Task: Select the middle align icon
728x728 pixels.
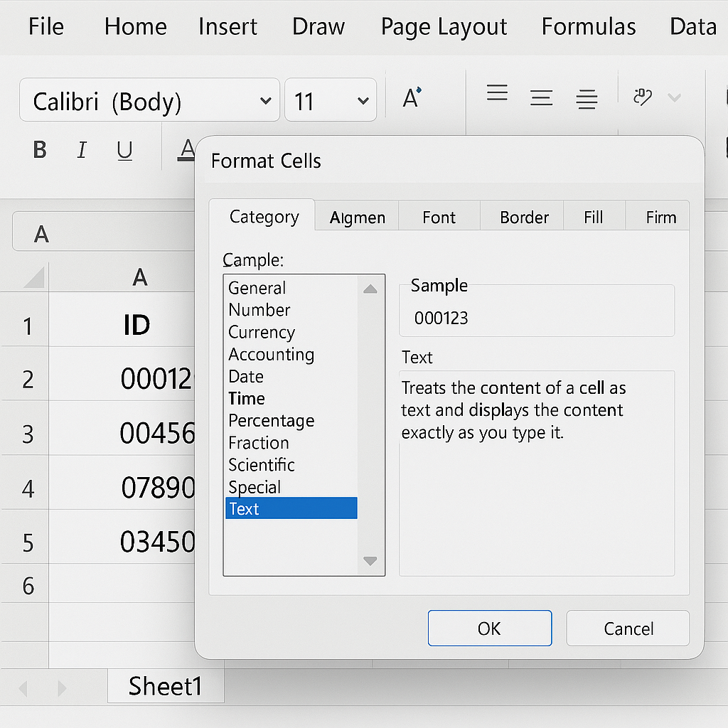Action: (541, 97)
